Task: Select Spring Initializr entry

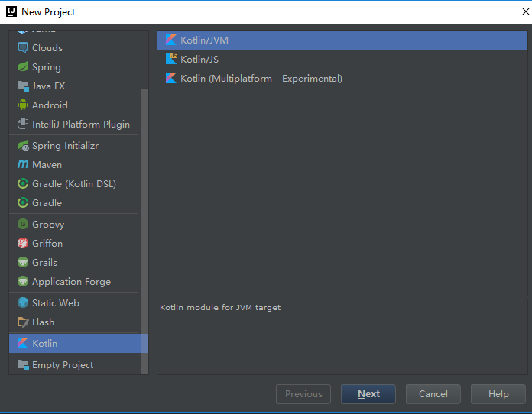Action: point(79,146)
